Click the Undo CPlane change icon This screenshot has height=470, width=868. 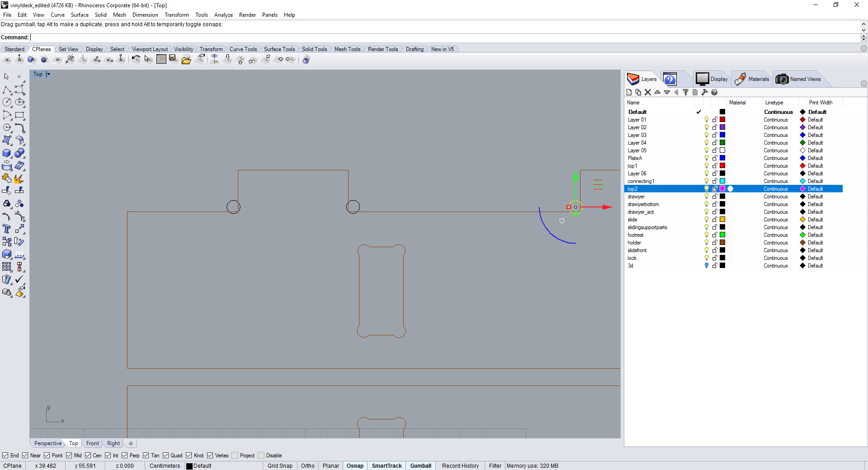(x=136, y=59)
